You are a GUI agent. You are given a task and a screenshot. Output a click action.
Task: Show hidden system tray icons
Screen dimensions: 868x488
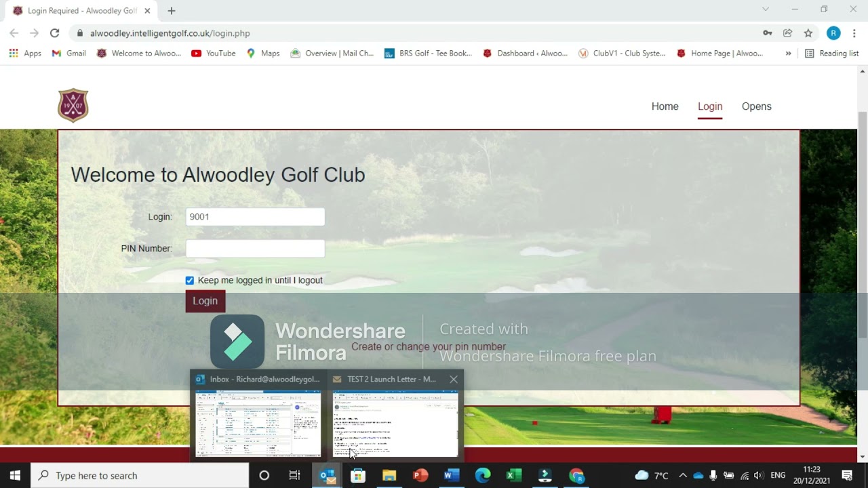coord(683,475)
